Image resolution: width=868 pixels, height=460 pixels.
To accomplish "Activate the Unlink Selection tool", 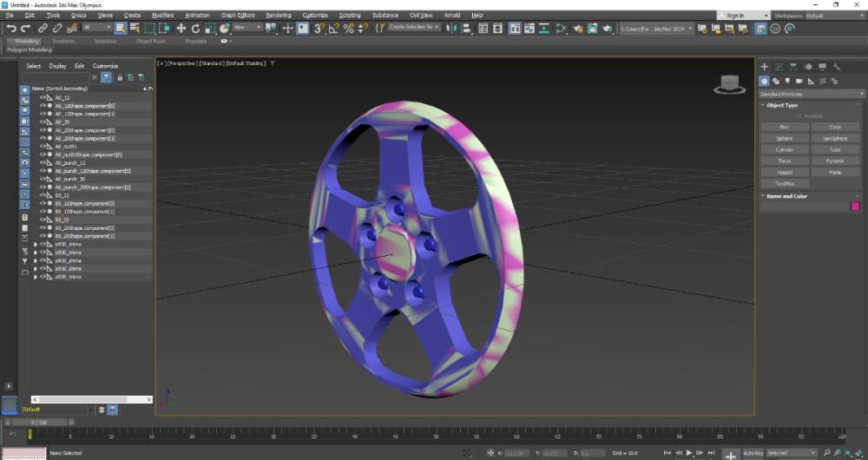I will click(57, 29).
